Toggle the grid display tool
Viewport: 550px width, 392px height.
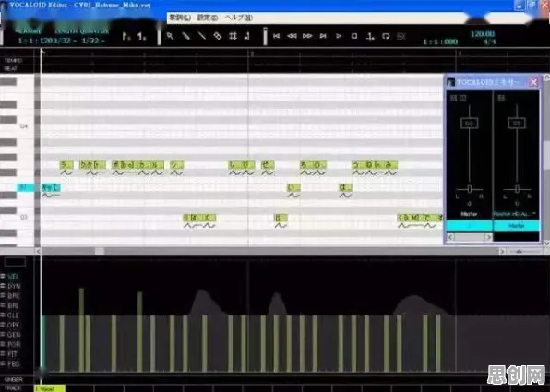pyautogui.click(x=233, y=36)
